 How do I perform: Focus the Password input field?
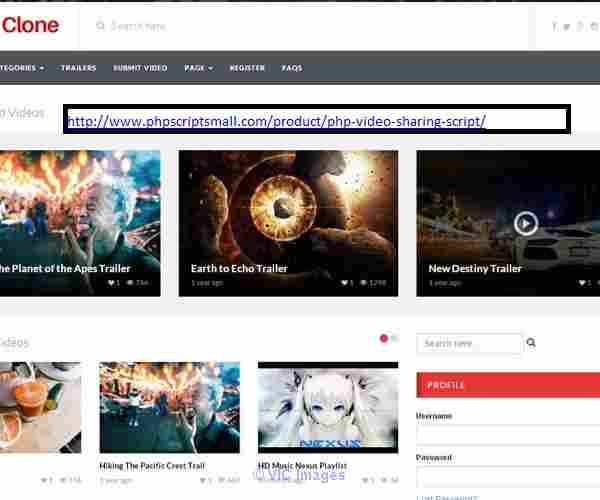coord(508,476)
